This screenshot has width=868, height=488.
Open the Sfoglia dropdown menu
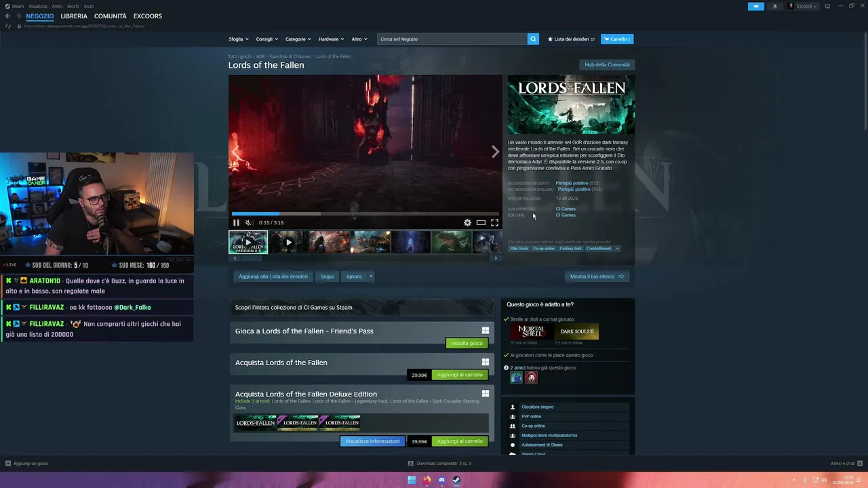click(239, 39)
